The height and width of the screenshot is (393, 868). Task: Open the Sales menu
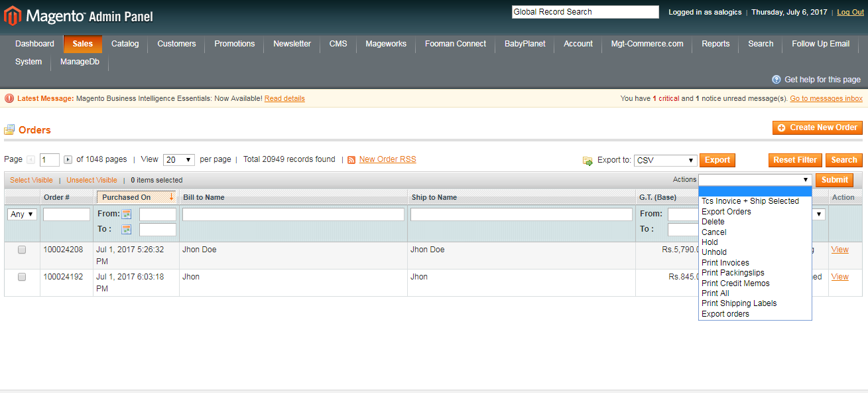click(x=83, y=44)
